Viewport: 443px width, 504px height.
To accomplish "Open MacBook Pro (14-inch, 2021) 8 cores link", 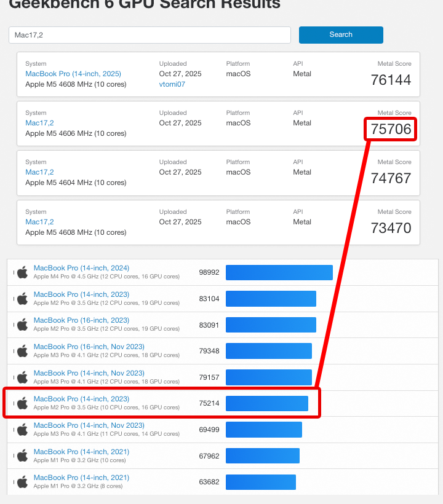I will 81,478.
